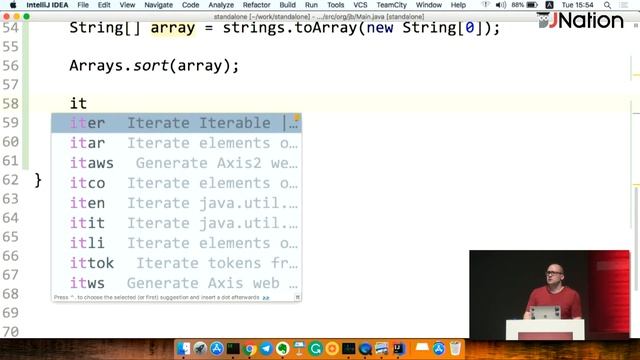Open the Navigate menu
Screen dimensions: 640x360
point(158,5)
